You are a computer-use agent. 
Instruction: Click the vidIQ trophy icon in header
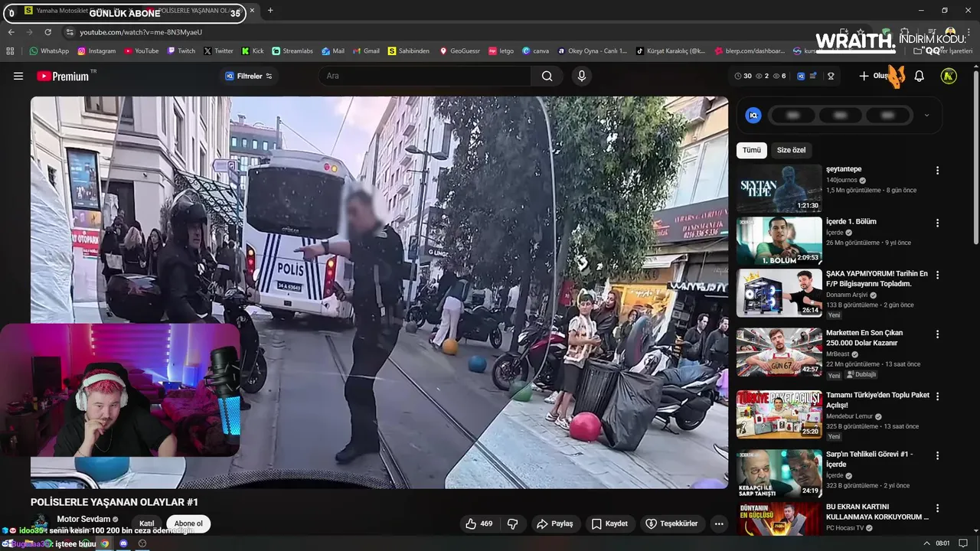pos(831,76)
